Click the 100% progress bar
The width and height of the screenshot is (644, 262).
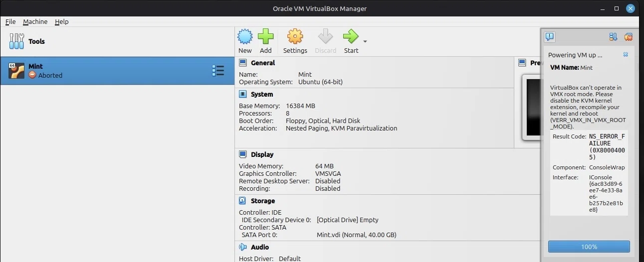[589, 247]
